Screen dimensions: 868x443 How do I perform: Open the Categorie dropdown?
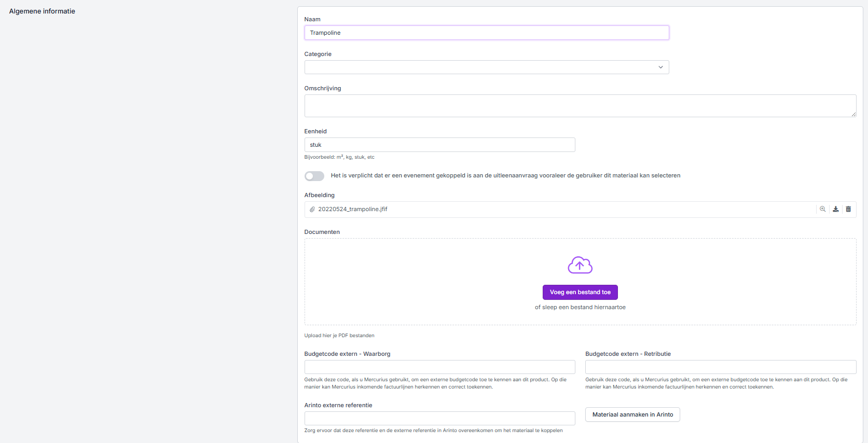(x=486, y=67)
